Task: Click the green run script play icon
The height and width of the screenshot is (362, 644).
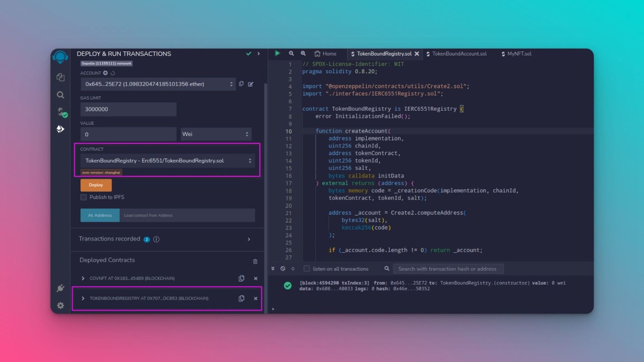Action: (277, 53)
